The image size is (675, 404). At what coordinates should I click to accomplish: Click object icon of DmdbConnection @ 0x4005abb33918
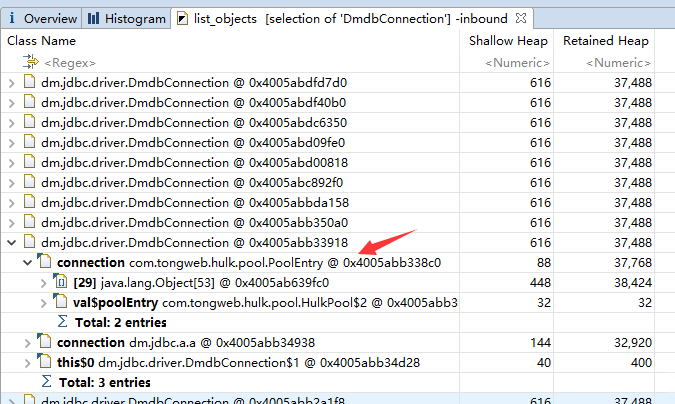coord(29,241)
